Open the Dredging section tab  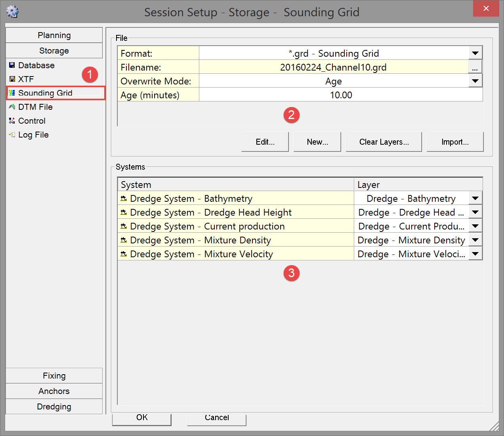[54, 407]
